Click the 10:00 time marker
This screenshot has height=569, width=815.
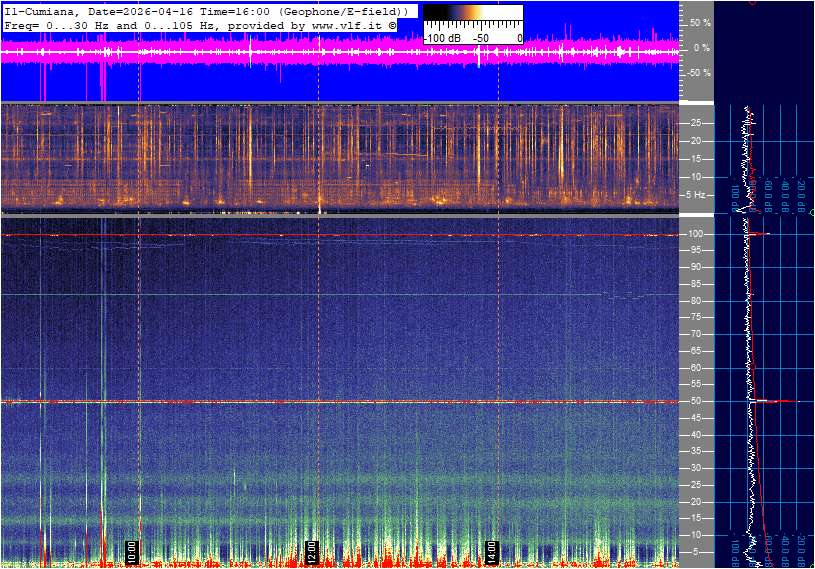tap(132, 552)
